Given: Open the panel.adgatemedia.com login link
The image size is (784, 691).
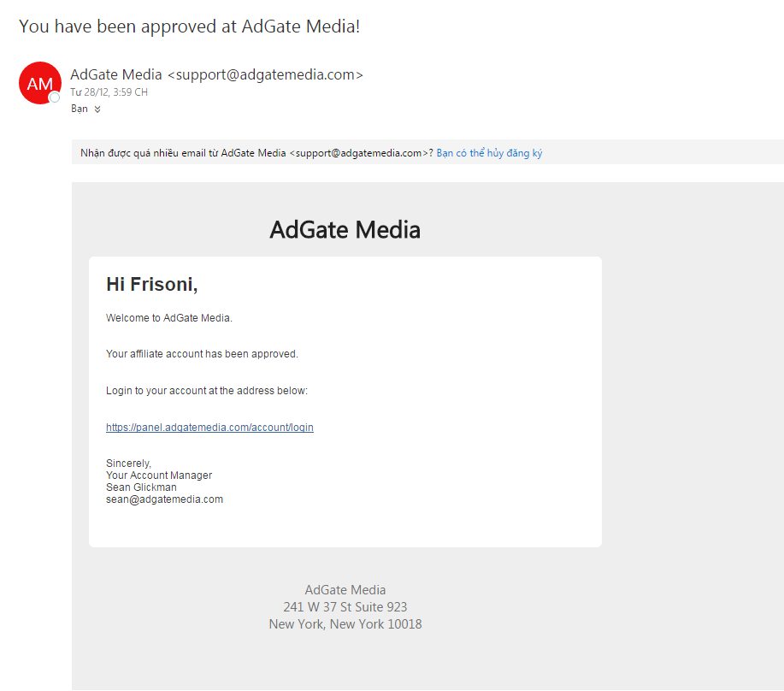Looking at the screenshot, I should point(209,428).
